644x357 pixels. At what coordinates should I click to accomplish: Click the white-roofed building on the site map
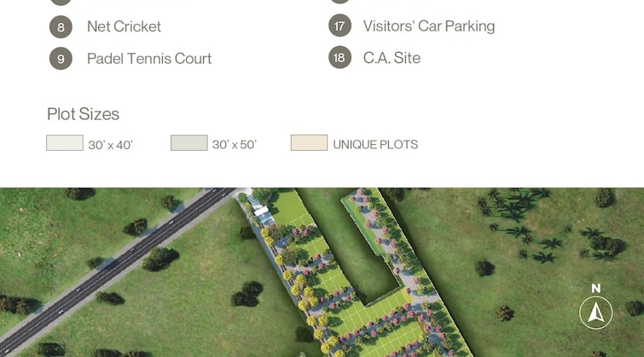(x=260, y=210)
